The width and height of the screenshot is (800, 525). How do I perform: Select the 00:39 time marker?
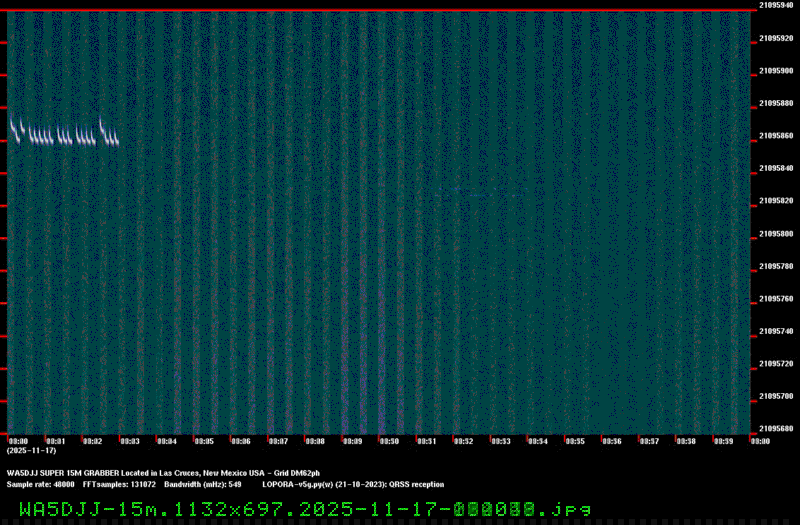(x=722, y=441)
